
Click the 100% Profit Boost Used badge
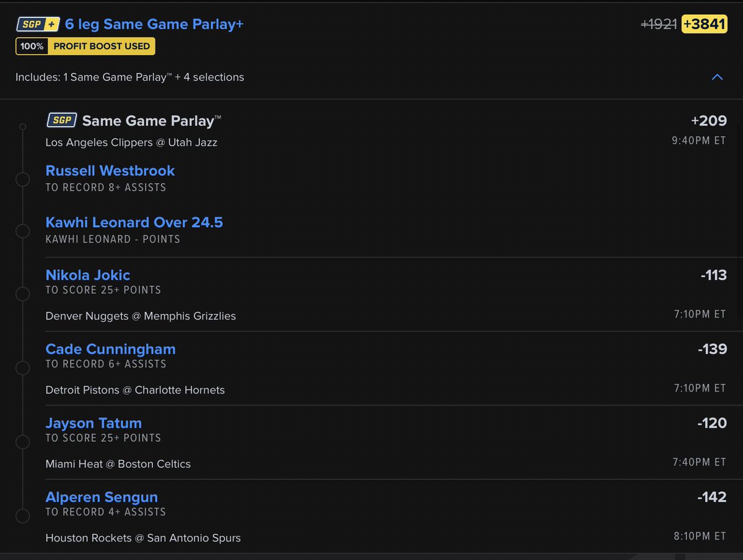tap(85, 46)
